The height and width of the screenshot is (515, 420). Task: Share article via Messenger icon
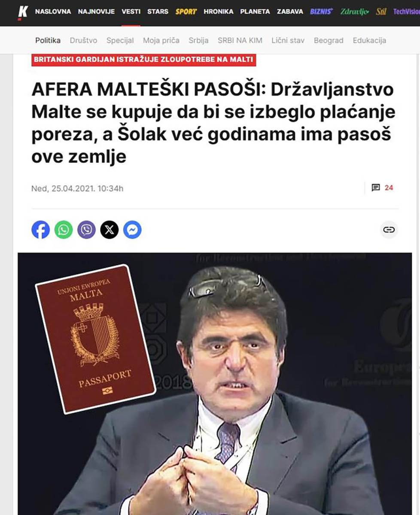[132, 230]
